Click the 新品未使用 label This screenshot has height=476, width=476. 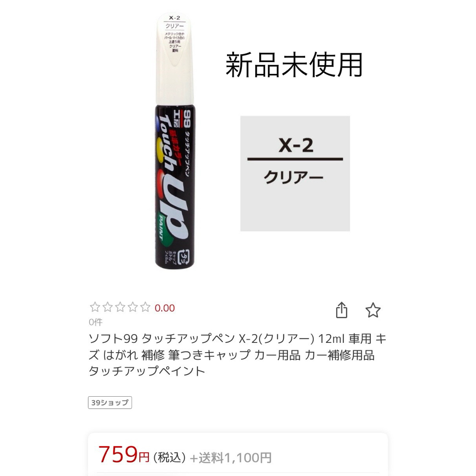pos(294,65)
